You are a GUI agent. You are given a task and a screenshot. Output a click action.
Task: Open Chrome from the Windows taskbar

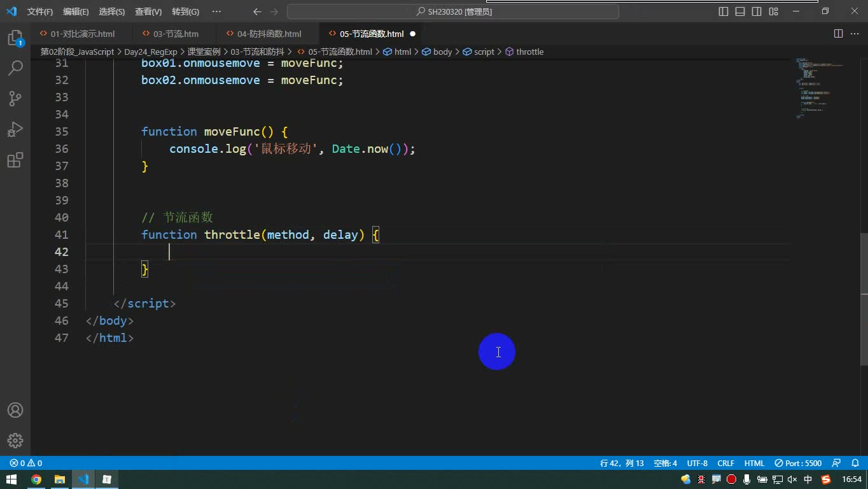36,479
